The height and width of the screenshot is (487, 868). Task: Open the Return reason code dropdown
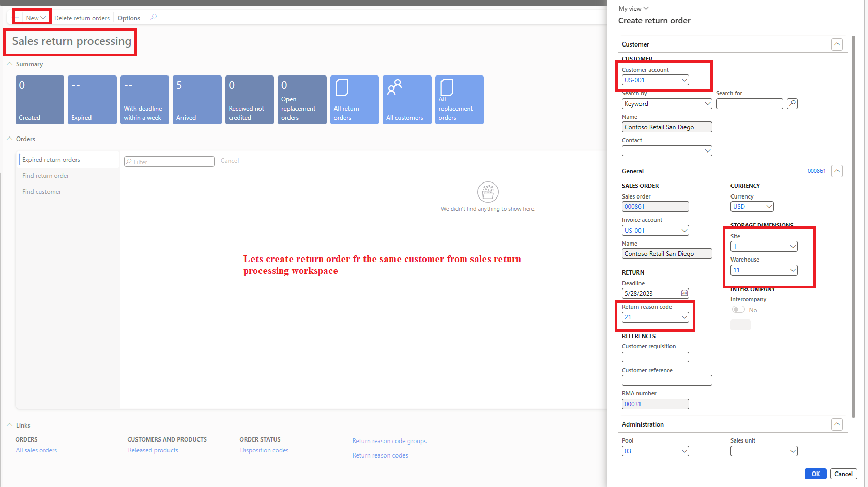pyautogui.click(x=684, y=317)
